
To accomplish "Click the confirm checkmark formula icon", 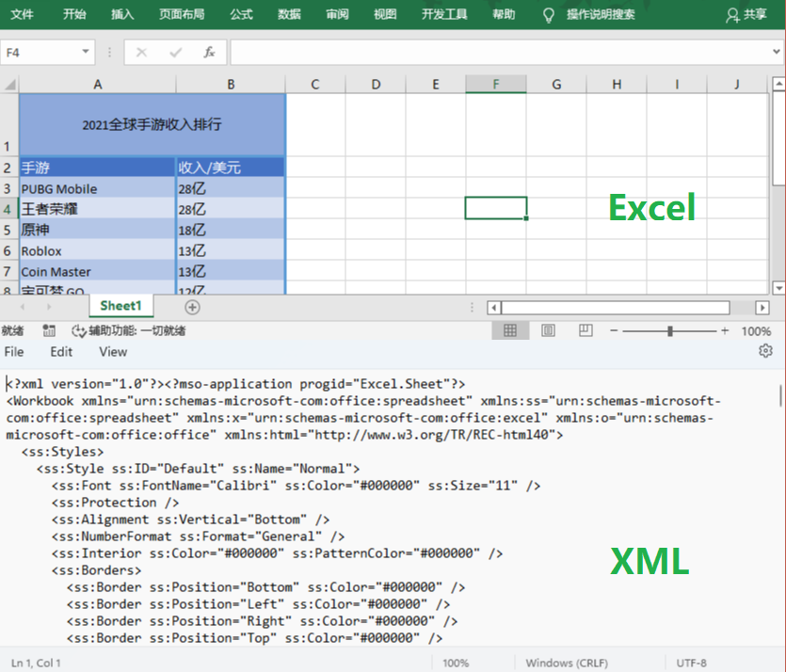I will (x=175, y=52).
